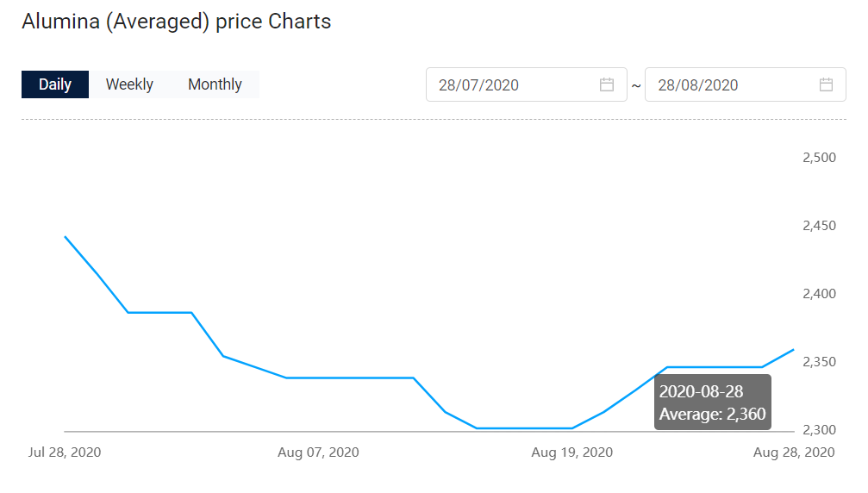Click the 2,350 price axis label
Screen dimensions: 868x493
[x=819, y=362]
